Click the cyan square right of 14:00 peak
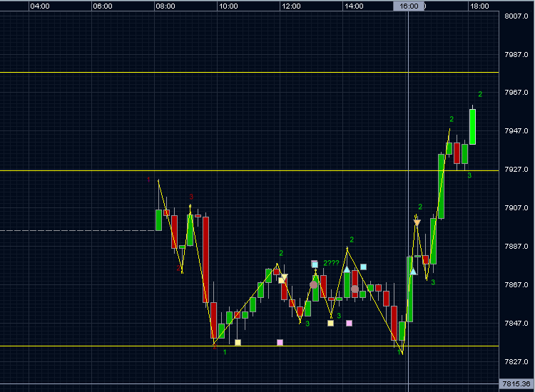Viewport: 535px width, 392px height. pos(363,267)
